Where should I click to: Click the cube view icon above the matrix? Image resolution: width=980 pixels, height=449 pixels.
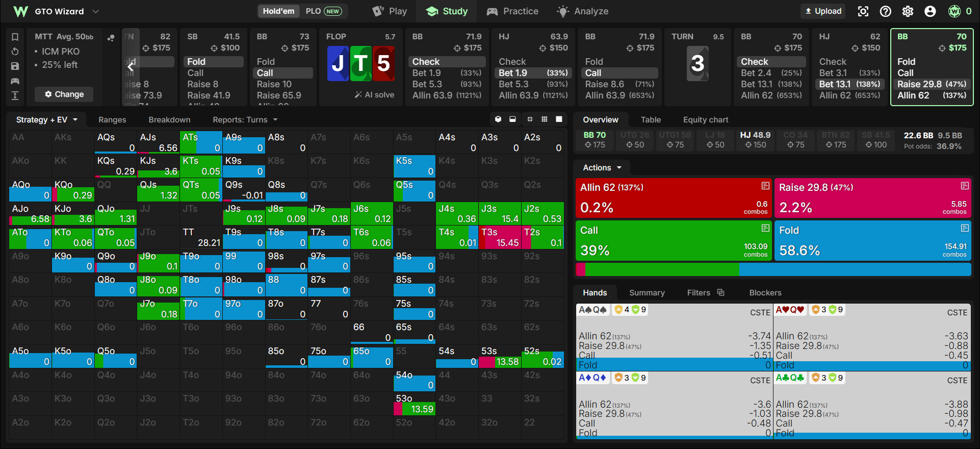[498, 119]
